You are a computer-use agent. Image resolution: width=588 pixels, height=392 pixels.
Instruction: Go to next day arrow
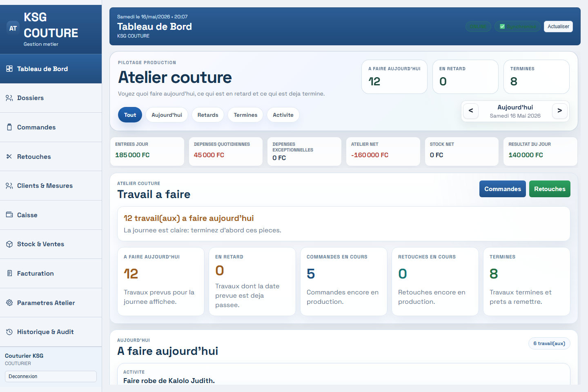point(560,111)
